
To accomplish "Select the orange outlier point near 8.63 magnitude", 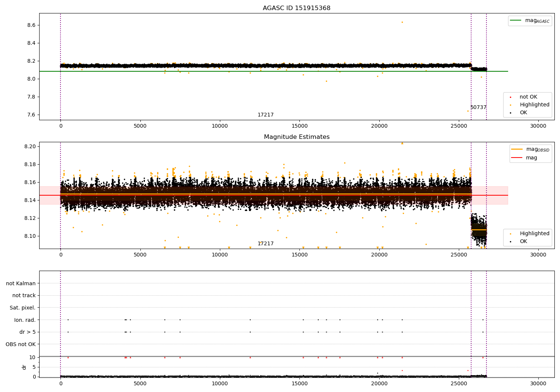I will [402, 22].
